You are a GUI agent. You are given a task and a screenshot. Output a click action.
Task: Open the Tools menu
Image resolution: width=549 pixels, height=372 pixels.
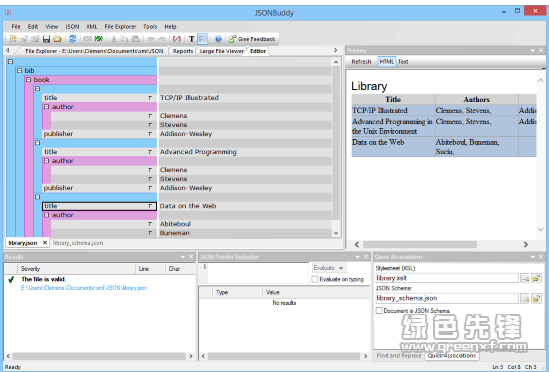pyautogui.click(x=150, y=27)
